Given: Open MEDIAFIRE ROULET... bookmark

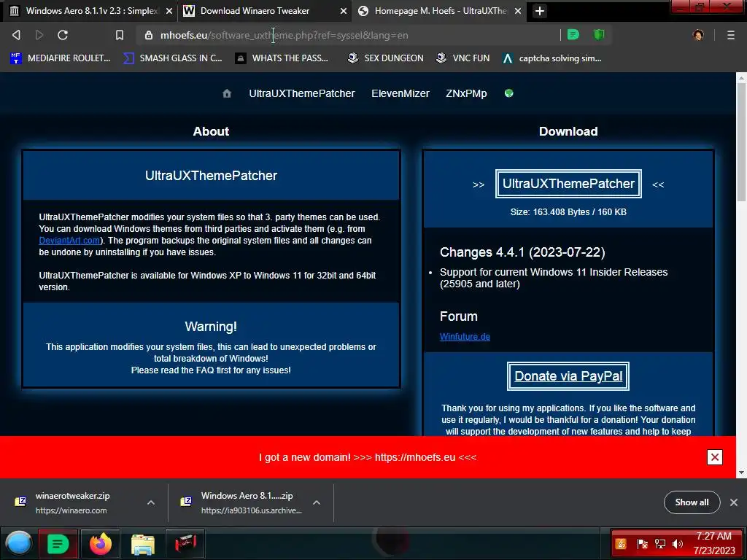Looking at the screenshot, I should [x=60, y=58].
